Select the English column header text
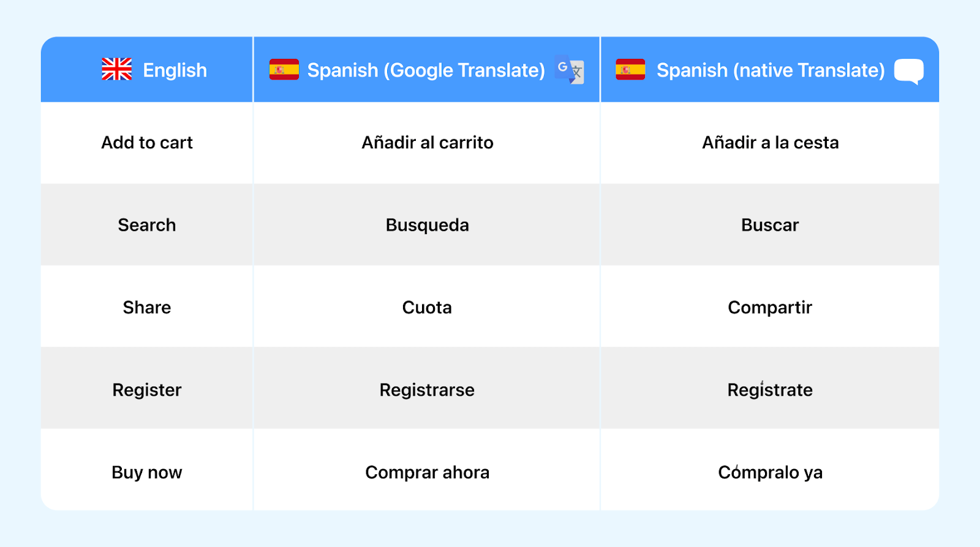Screen dimensions: 980x547 tap(175, 70)
